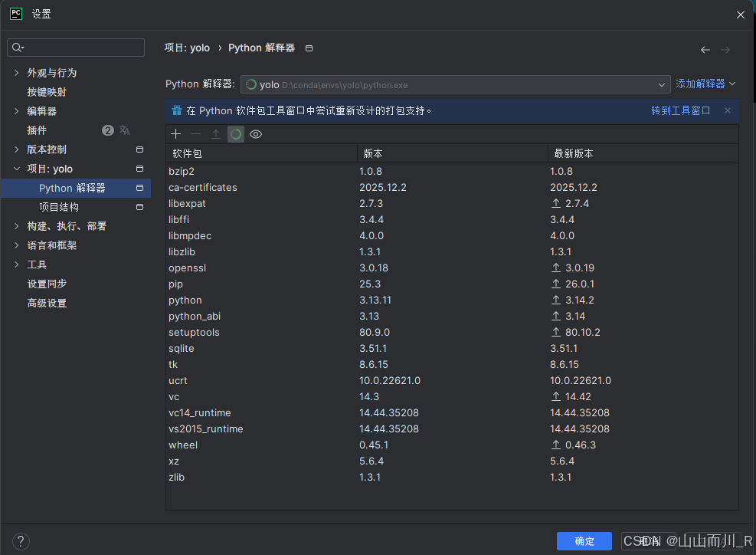Select the zlib package row
756x555 pixels.
pos(452,477)
